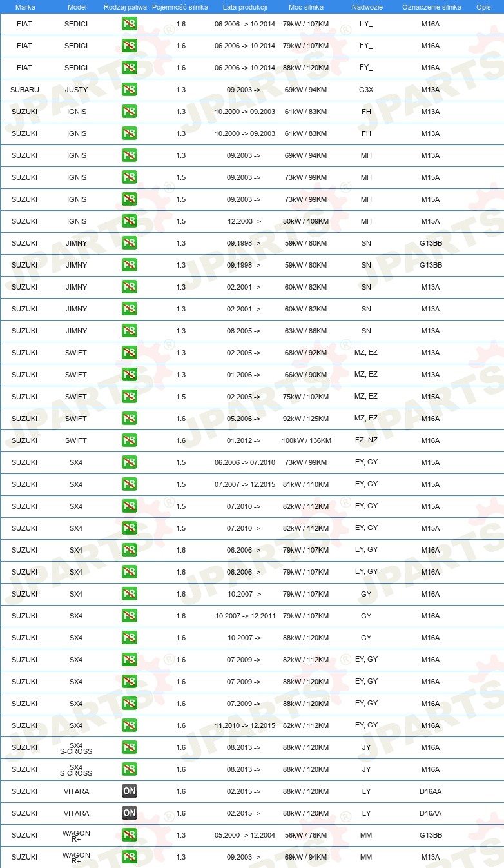Select the 66kW / 90KM power cell

306,375
